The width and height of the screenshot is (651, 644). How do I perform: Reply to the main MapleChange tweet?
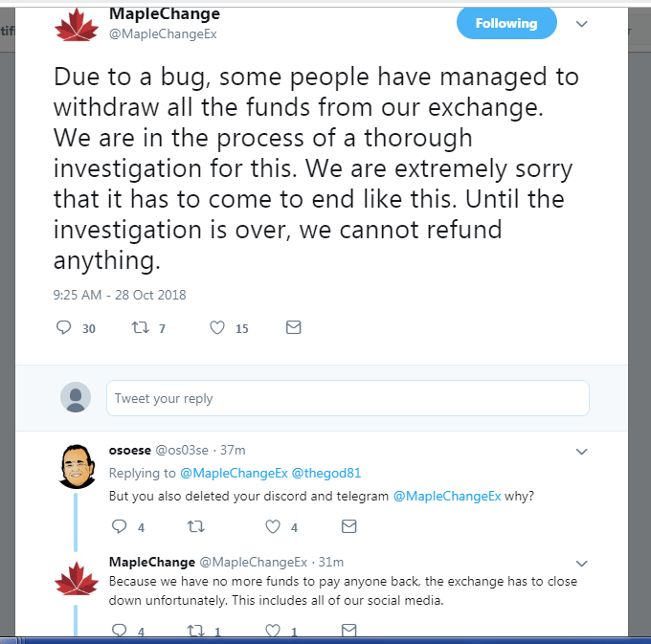coord(65,328)
